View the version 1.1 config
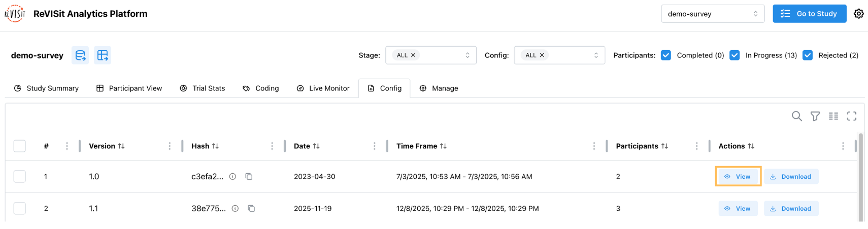 [738, 209]
